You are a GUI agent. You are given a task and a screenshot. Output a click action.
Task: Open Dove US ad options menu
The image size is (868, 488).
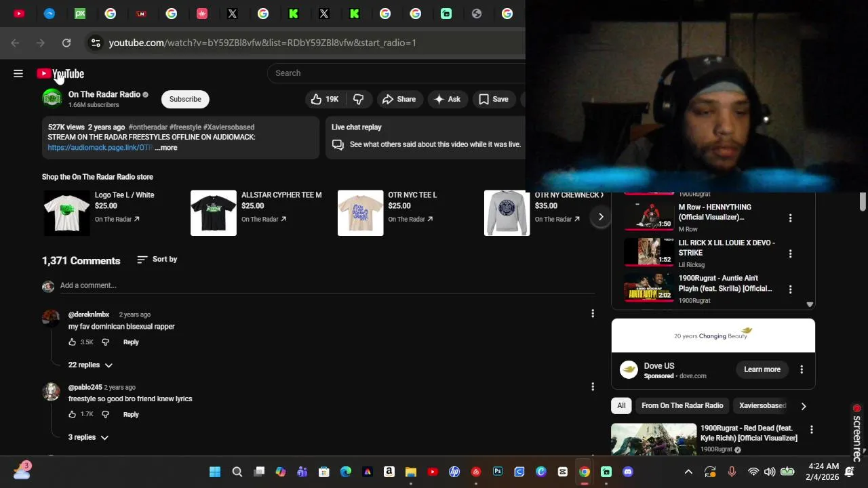click(x=802, y=369)
